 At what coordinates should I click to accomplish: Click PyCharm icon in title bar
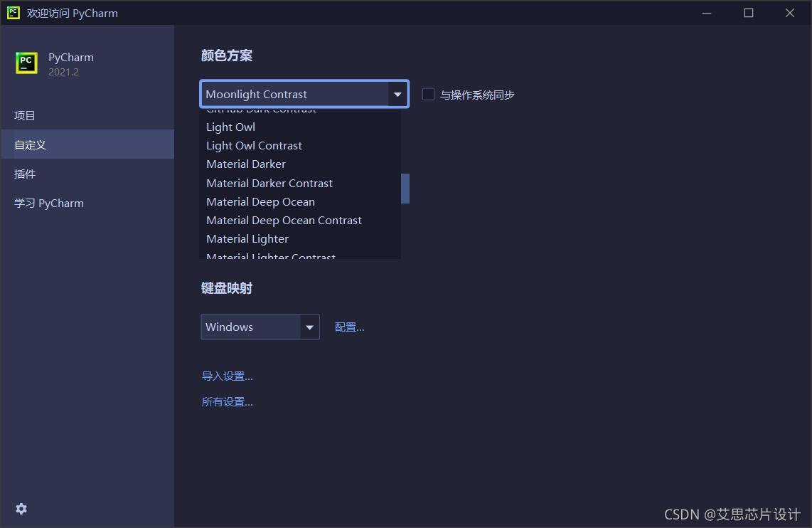tap(14, 12)
